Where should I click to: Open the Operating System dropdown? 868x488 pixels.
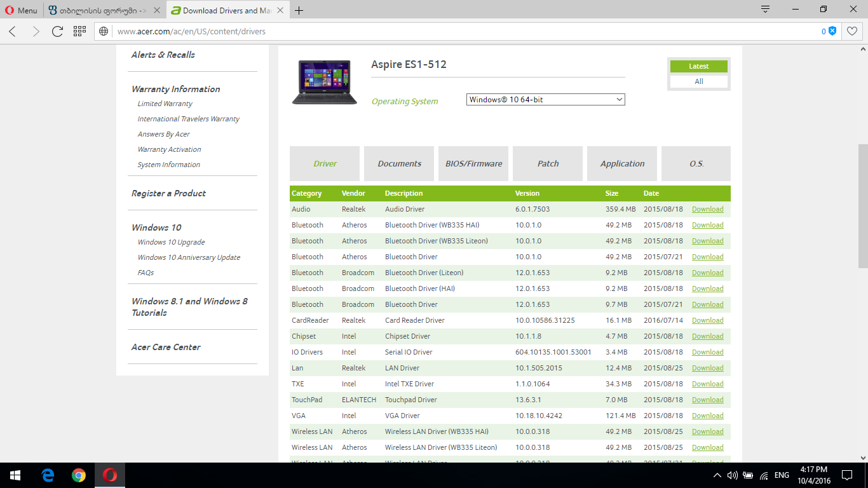tap(546, 100)
